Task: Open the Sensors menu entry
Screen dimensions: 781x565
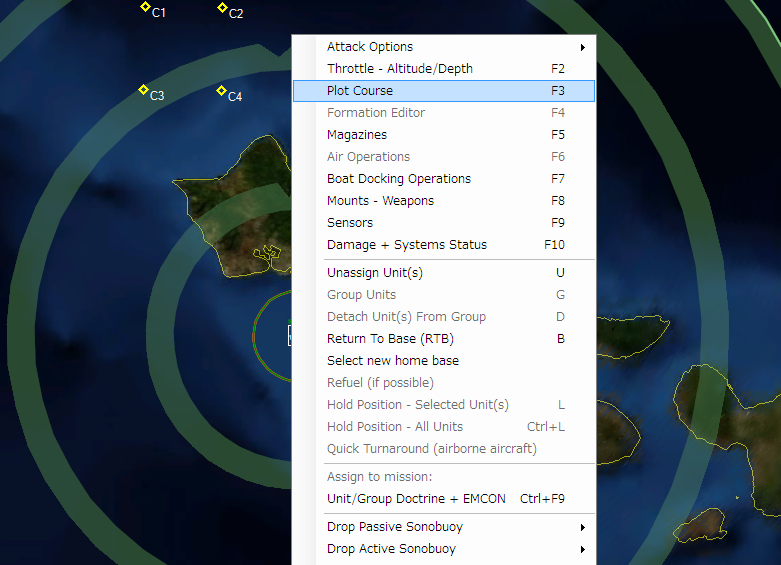Action: 444,223
